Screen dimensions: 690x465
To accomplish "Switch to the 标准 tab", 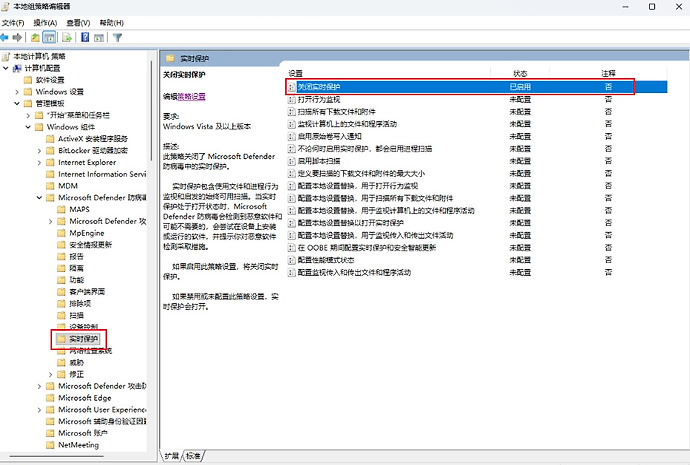I will pos(193,456).
